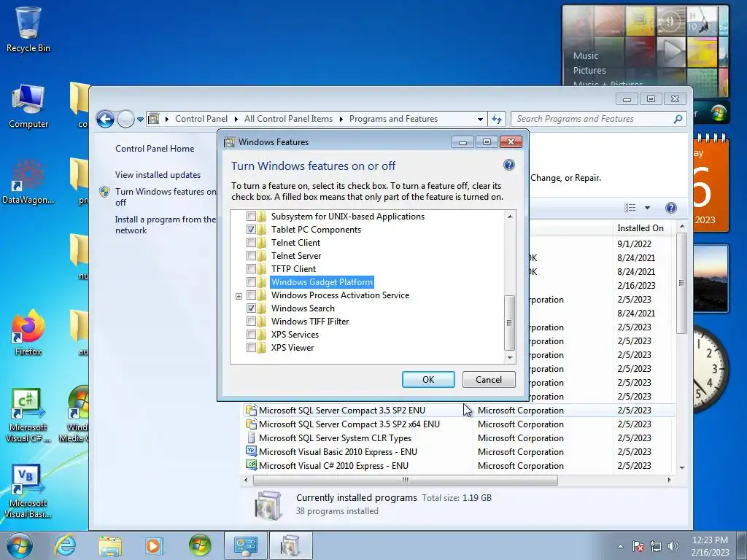The height and width of the screenshot is (560, 747).
Task: Enable the XPS Viewer checkbox
Action: [251, 348]
